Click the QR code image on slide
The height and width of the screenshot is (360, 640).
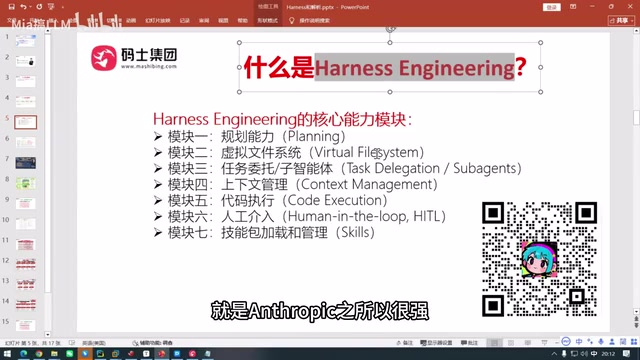[539, 259]
